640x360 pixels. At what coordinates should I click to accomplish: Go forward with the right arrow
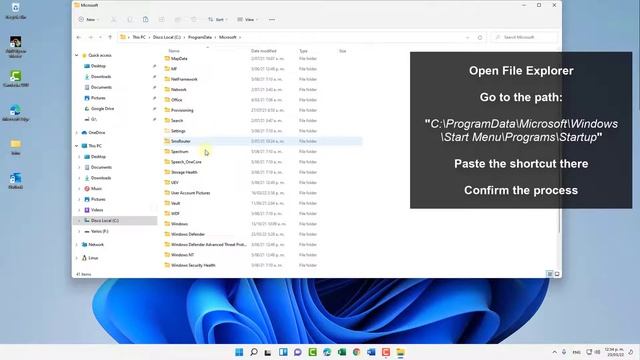coord(91,37)
